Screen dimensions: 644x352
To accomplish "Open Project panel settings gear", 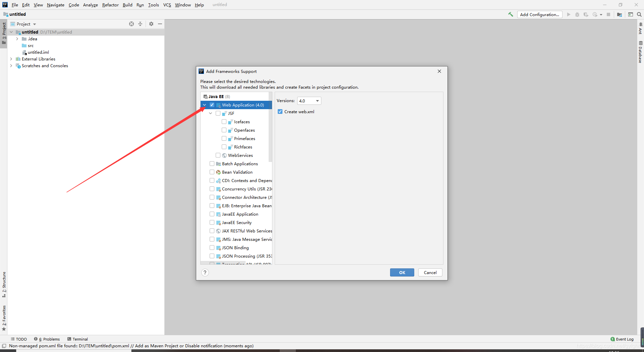I will click(151, 24).
